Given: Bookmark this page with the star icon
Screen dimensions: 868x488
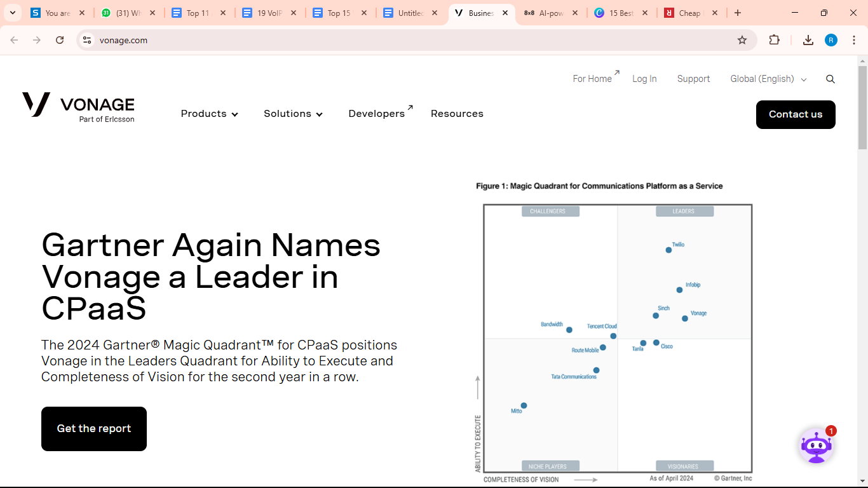Looking at the screenshot, I should (x=742, y=40).
